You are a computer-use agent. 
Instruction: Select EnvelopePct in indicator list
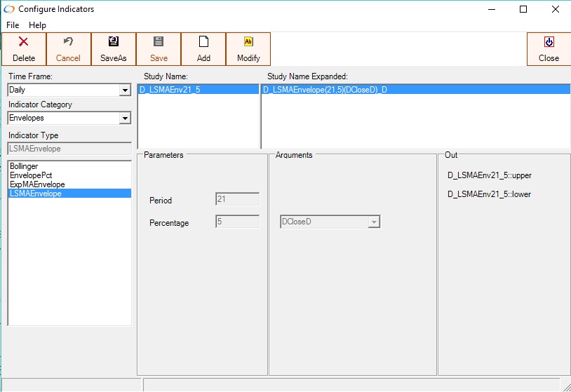[31, 175]
